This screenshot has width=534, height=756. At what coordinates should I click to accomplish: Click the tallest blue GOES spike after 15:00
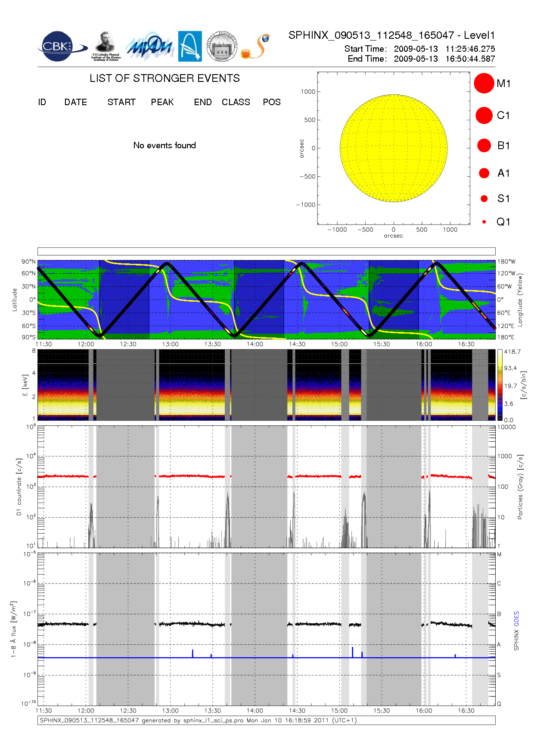coord(352,652)
